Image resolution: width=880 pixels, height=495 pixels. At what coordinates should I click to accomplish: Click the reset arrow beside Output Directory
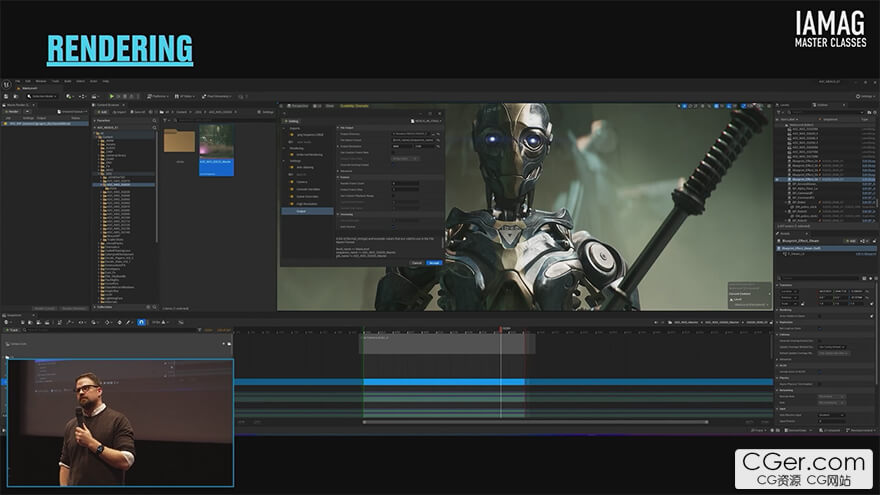[x=438, y=134]
